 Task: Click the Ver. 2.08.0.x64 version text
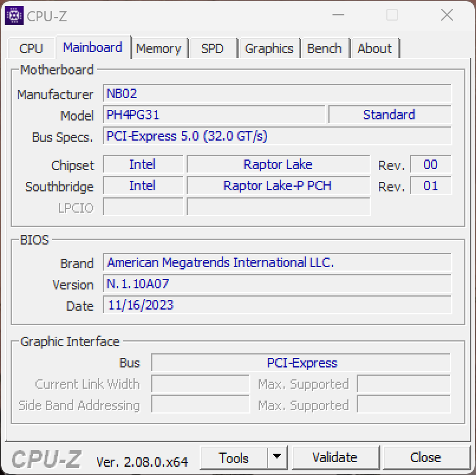[142, 462]
